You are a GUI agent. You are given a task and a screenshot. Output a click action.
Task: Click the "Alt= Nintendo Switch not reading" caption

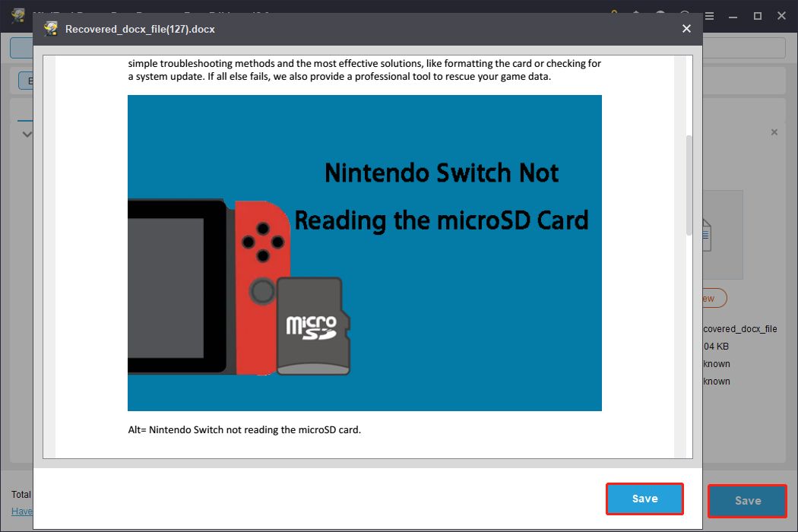(244, 429)
